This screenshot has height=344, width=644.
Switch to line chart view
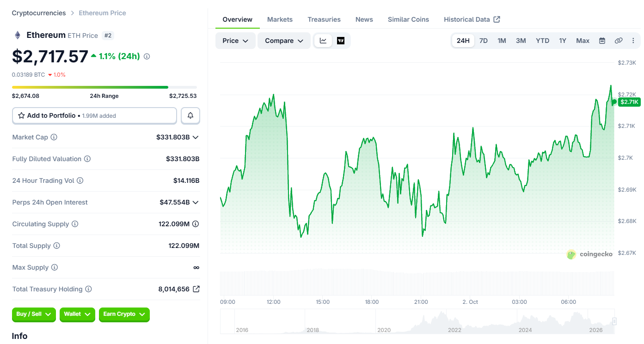[323, 41]
